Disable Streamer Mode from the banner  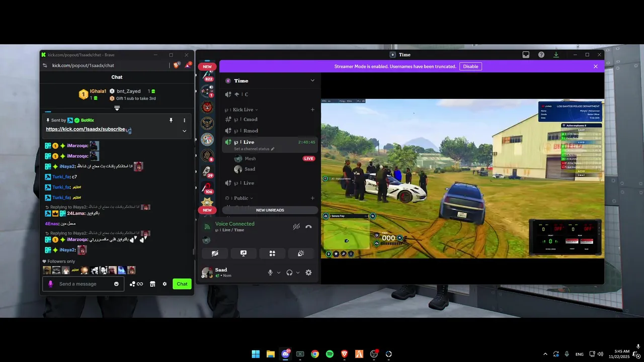point(470,66)
